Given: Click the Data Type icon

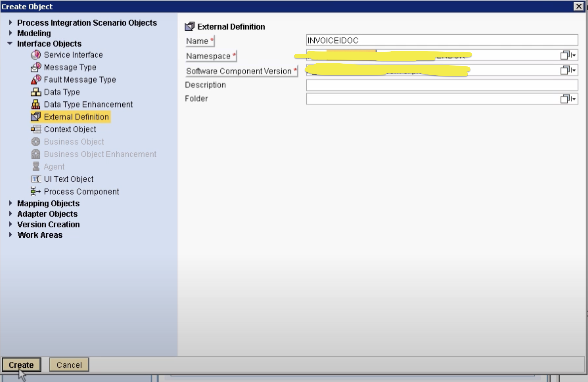Looking at the screenshot, I should [36, 92].
